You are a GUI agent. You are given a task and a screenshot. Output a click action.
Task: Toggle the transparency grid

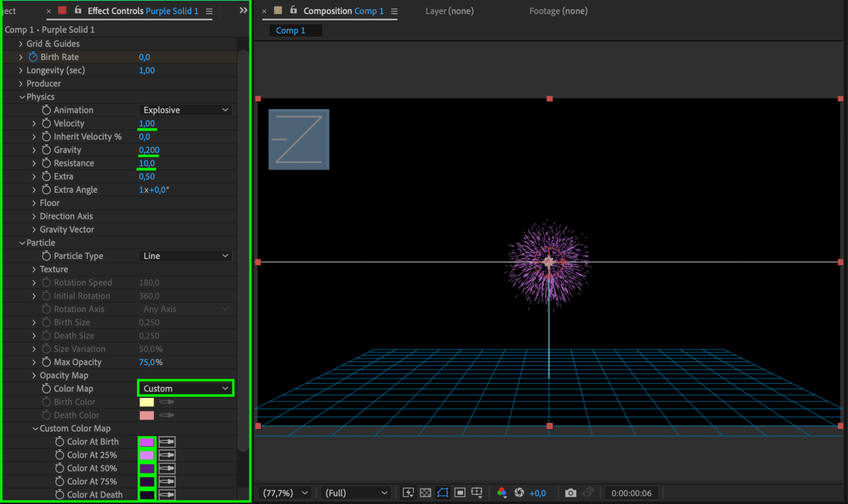[x=425, y=493]
